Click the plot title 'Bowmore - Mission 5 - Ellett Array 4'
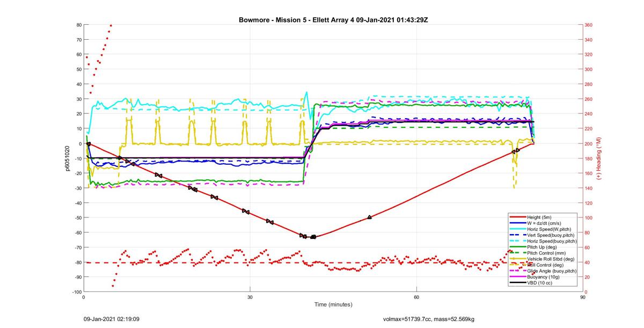644x328 pixels. pos(297,20)
